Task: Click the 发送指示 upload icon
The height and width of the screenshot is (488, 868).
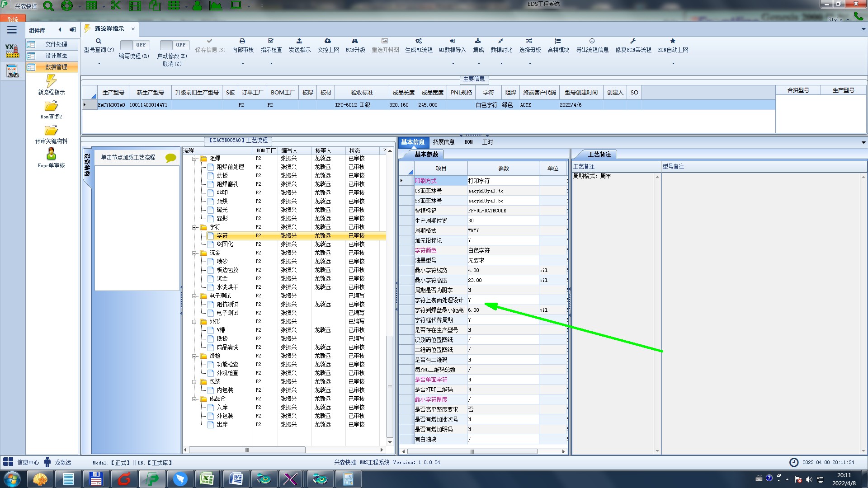Action: pyautogui.click(x=299, y=41)
